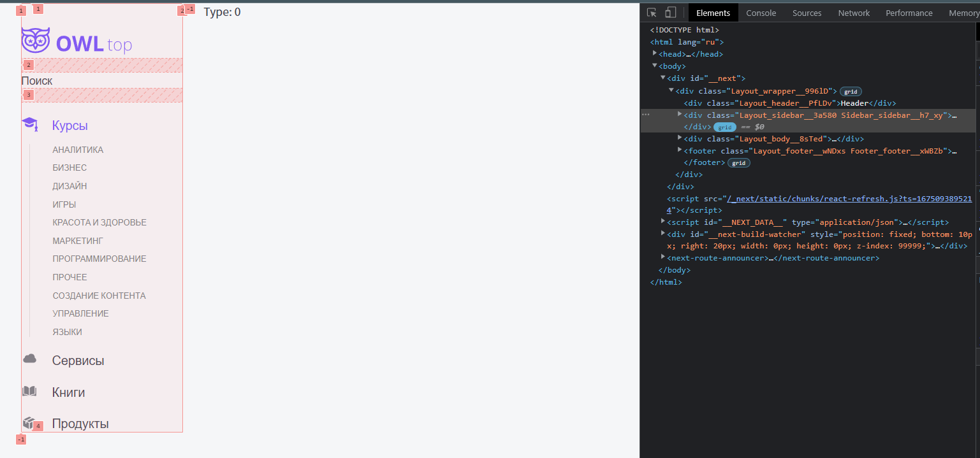Switch to the Elements tab
Screen dimensions: 980x458
click(x=713, y=13)
